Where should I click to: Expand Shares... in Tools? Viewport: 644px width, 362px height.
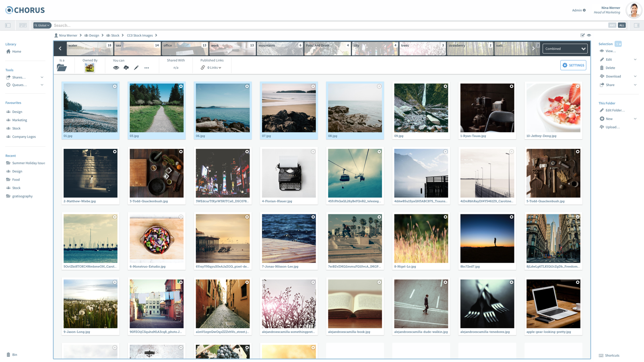[42, 77]
